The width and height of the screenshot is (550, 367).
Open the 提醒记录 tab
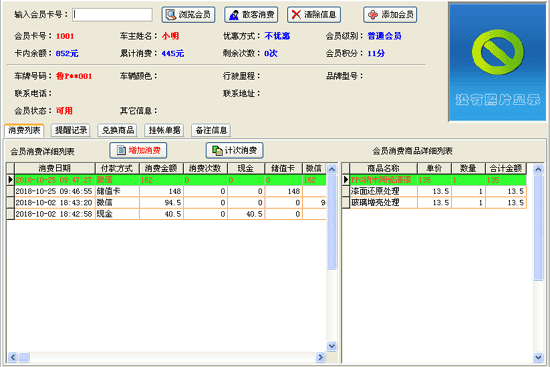coord(71,130)
